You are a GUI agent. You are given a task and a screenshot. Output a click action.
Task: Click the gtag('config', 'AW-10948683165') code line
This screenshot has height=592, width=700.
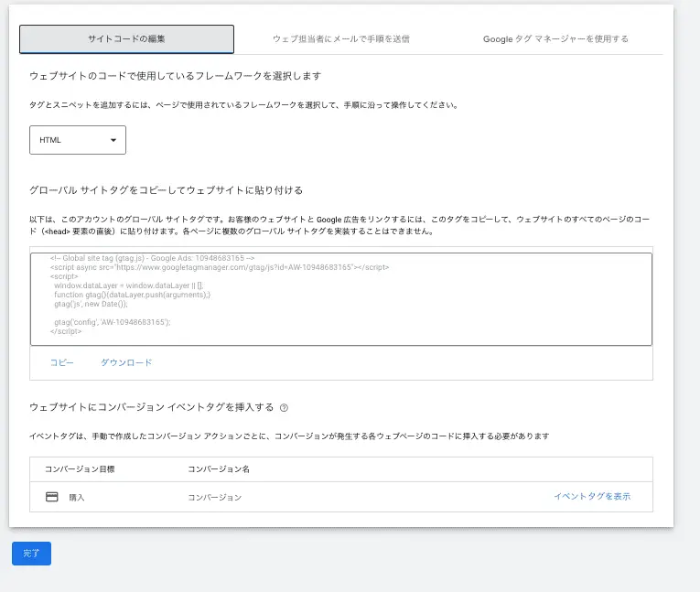pyautogui.click(x=112, y=322)
